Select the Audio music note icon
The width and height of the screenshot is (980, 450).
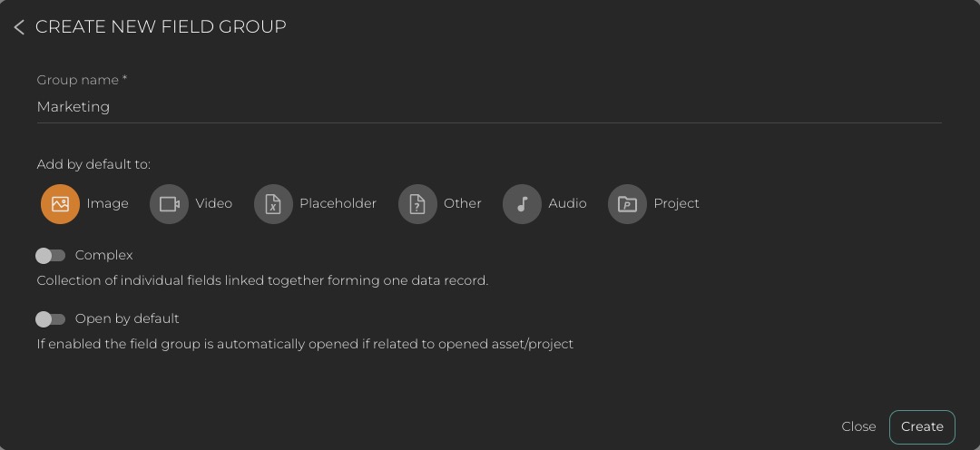522,204
